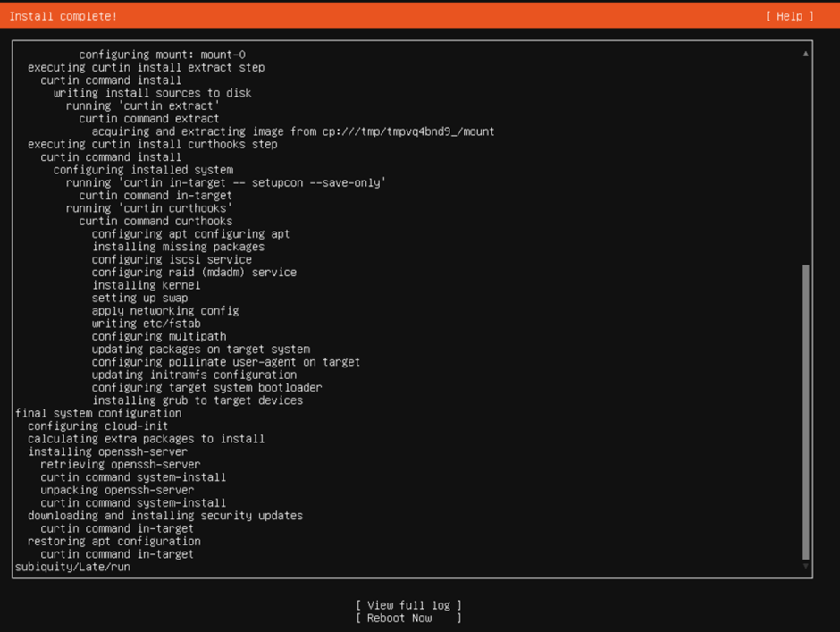Click the 'configuring mount: mount-0' line
The height and width of the screenshot is (632, 840).
162,55
